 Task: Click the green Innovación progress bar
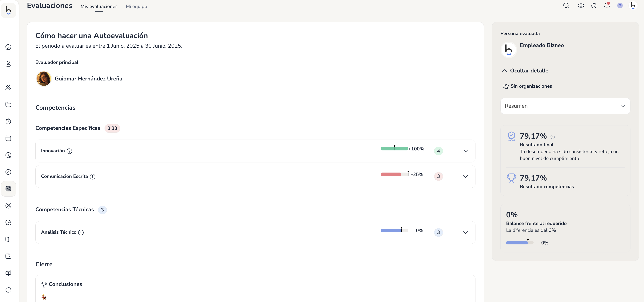pos(394,149)
